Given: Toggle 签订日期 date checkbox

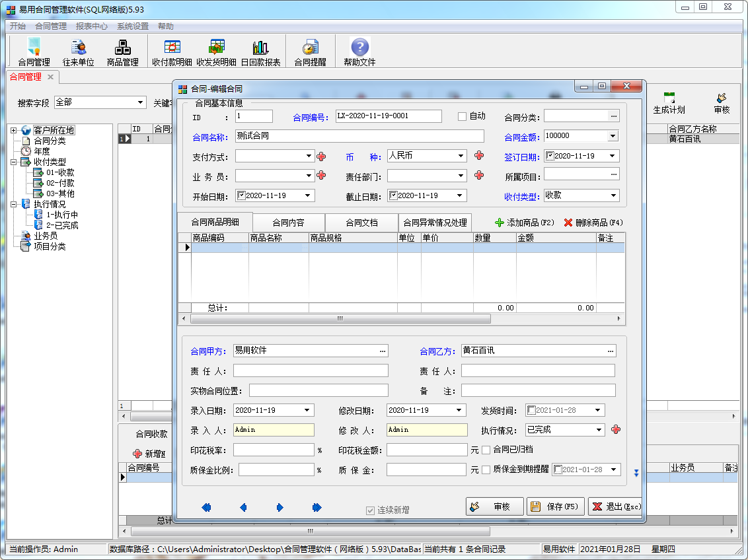Looking at the screenshot, I should pos(550,156).
